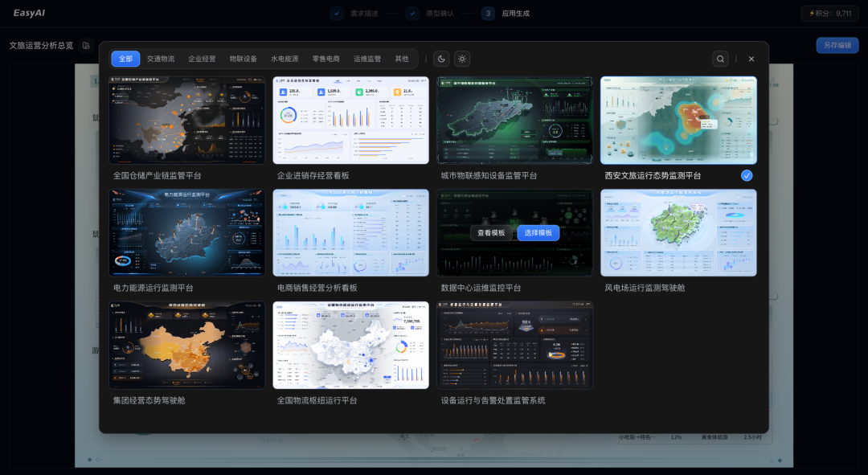Click the 全国仓储产业链监管平台 label text
Viewport: 868px width, 475px height.
coord(158,175)
